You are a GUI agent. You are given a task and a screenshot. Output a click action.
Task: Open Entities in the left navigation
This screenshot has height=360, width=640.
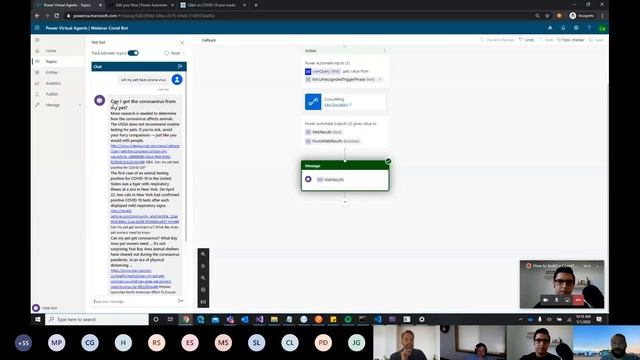click(52, 72)
